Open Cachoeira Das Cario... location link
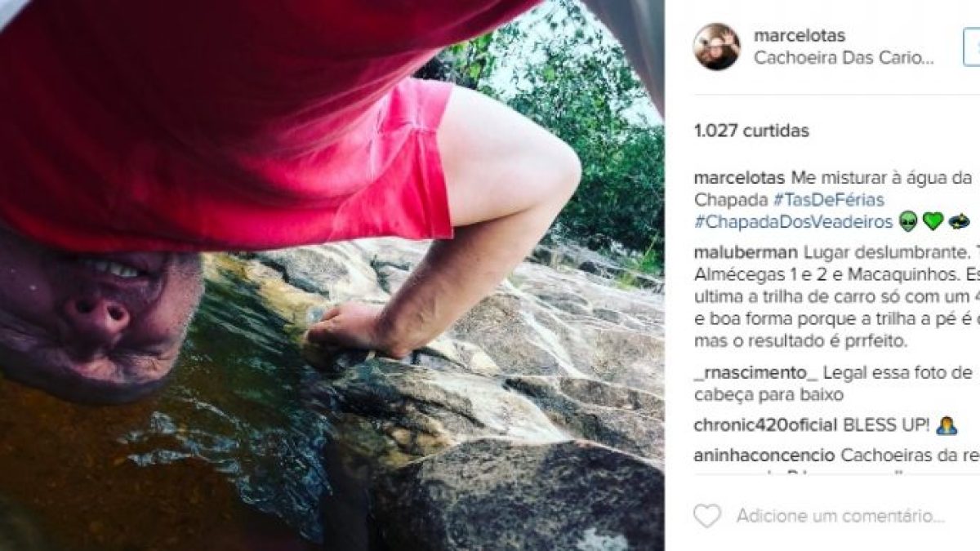Screen dimensions: 980x551 844,58
